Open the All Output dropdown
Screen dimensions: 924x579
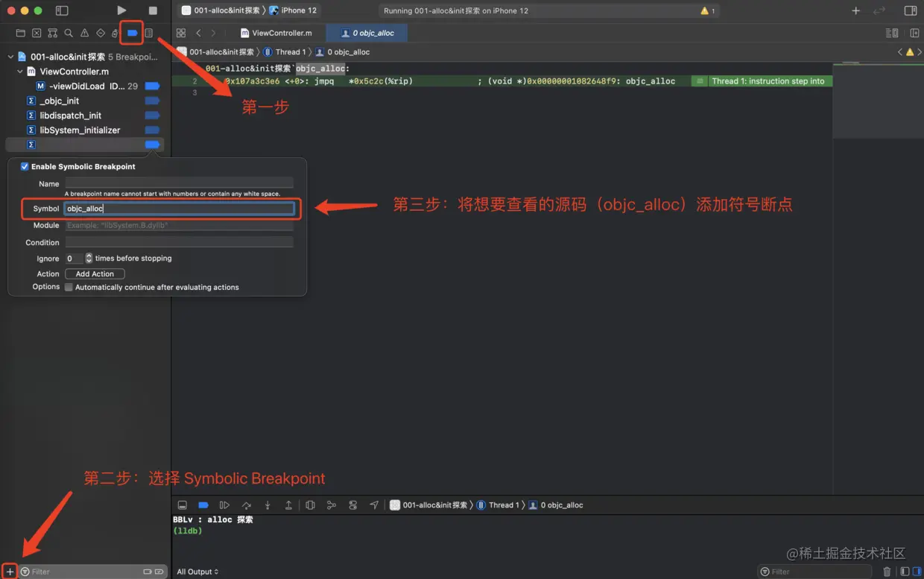[x=197, y=572]
